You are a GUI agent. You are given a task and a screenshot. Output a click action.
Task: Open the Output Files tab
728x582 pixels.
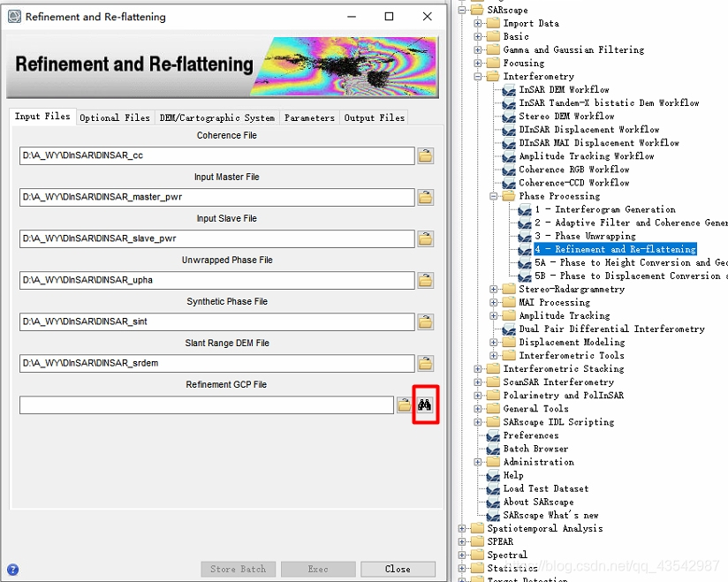(375, 117)
